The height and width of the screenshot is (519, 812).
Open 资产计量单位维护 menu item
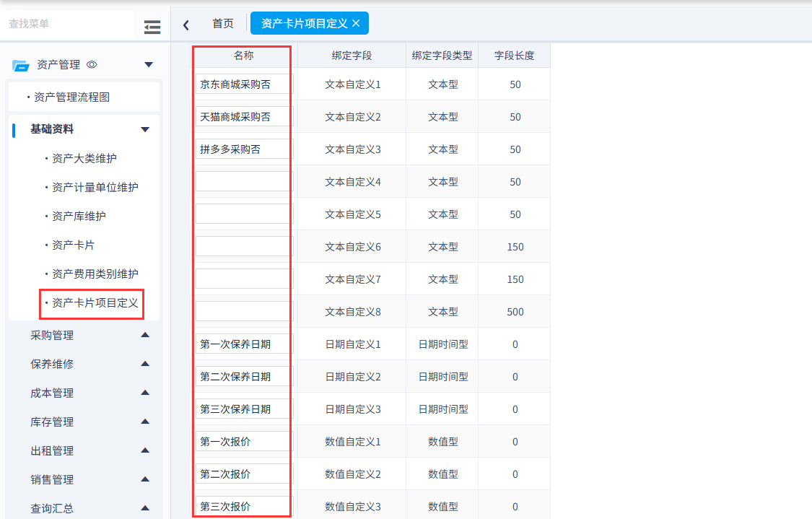95,188
